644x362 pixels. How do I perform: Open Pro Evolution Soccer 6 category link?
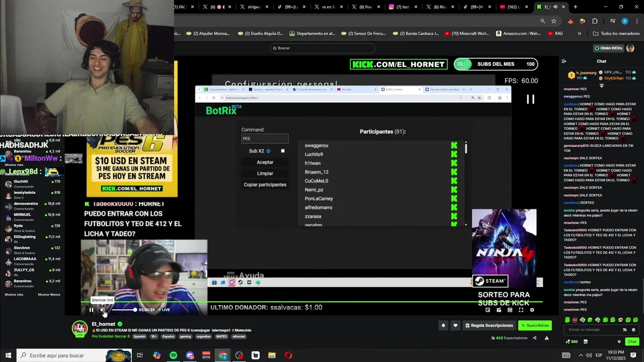coord(111,336)
